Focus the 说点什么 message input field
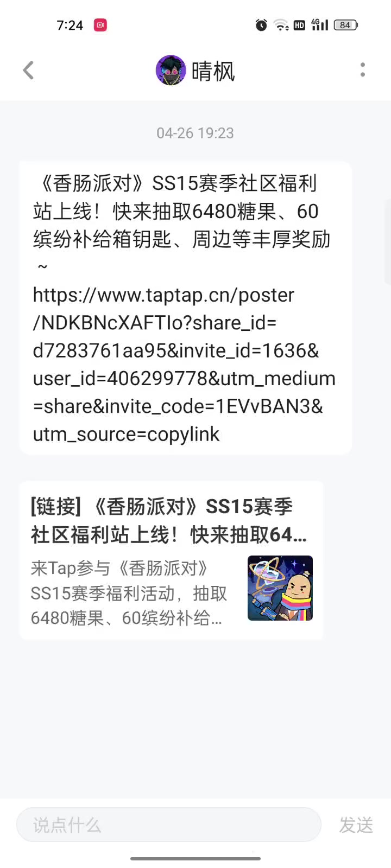Screen dimensions: 391x868 (x=169, y=825)
